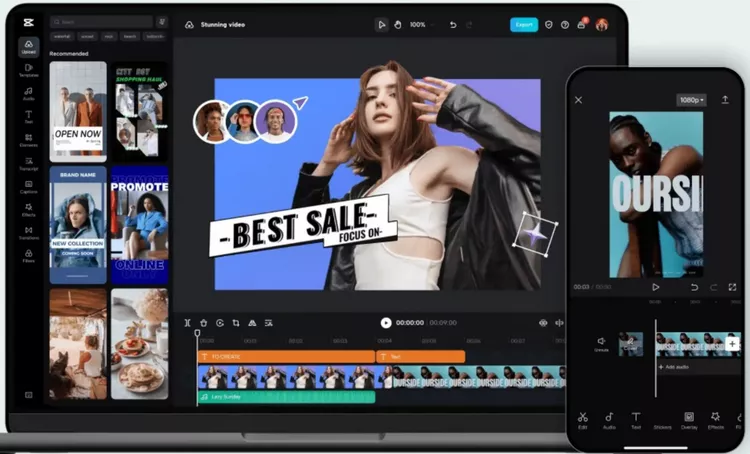Open the help question mark icon
This screenshot has width=750, height=454.
(565, 24)
